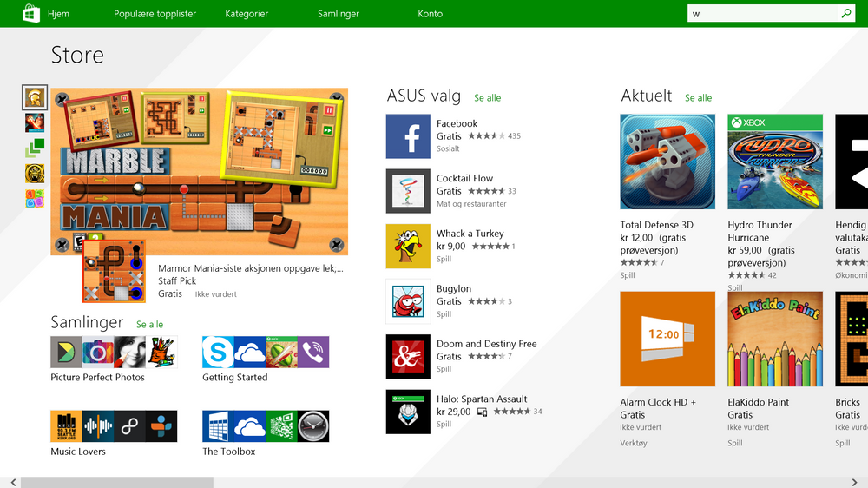Select the green squares featured thumbnail

[x=35, y=148]
